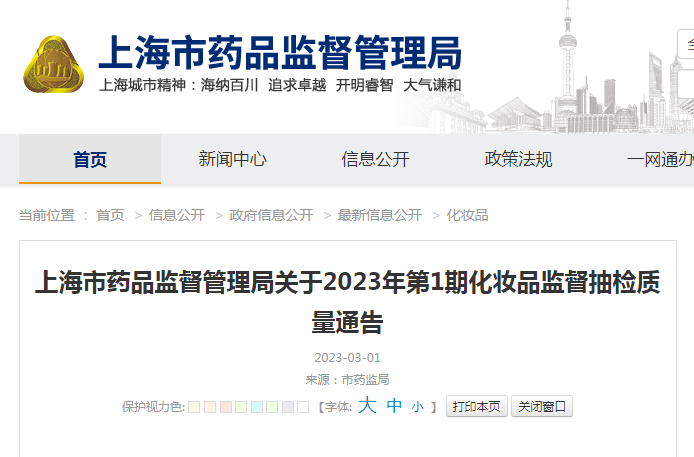Click the 首页 breadcrumb link
Screen dimensions: 694x457
pos(110,215)
